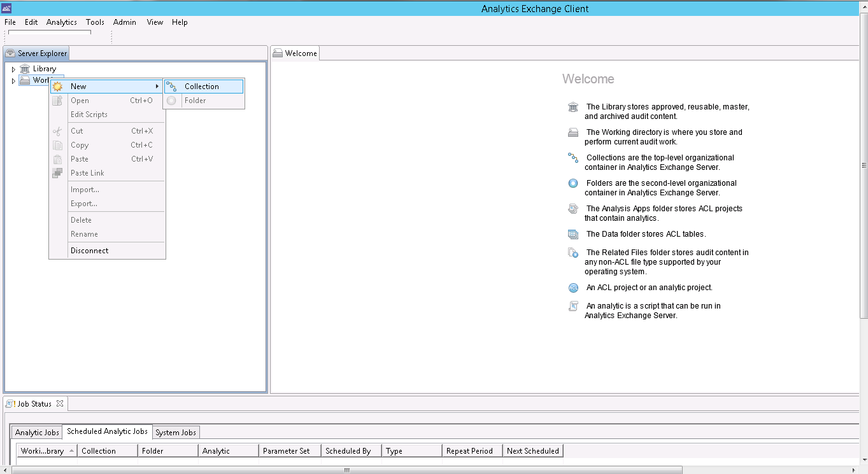
Task: Choose Paste Link in the context menu
Action: (107, 173)
